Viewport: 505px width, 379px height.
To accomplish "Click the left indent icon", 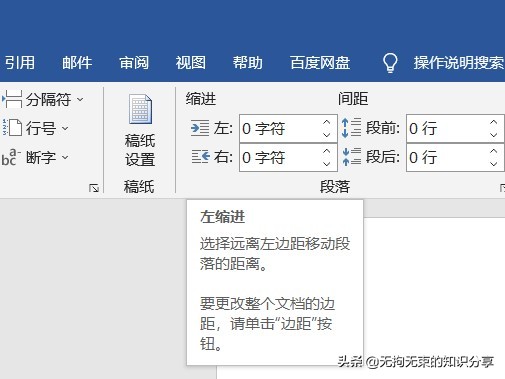I will [200, 128].
